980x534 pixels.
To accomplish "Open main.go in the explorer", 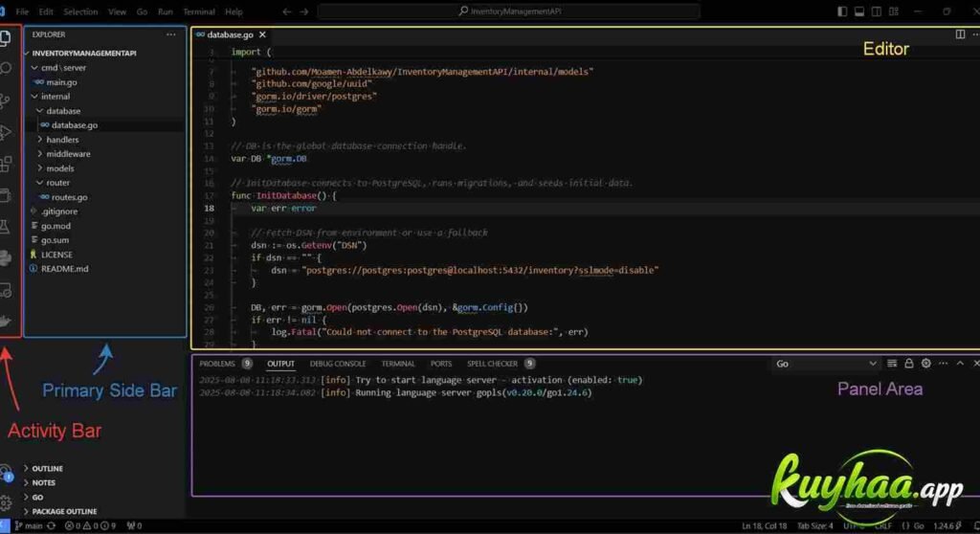I will pos(61,82).
